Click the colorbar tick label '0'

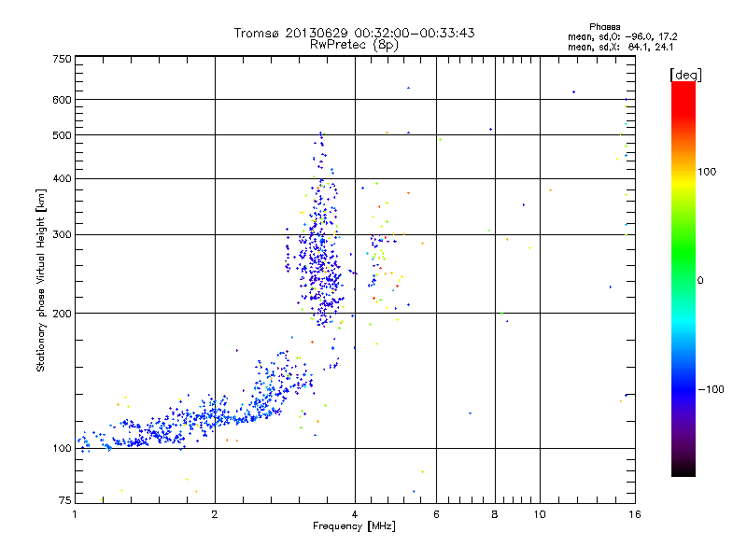tap(700, 281)
